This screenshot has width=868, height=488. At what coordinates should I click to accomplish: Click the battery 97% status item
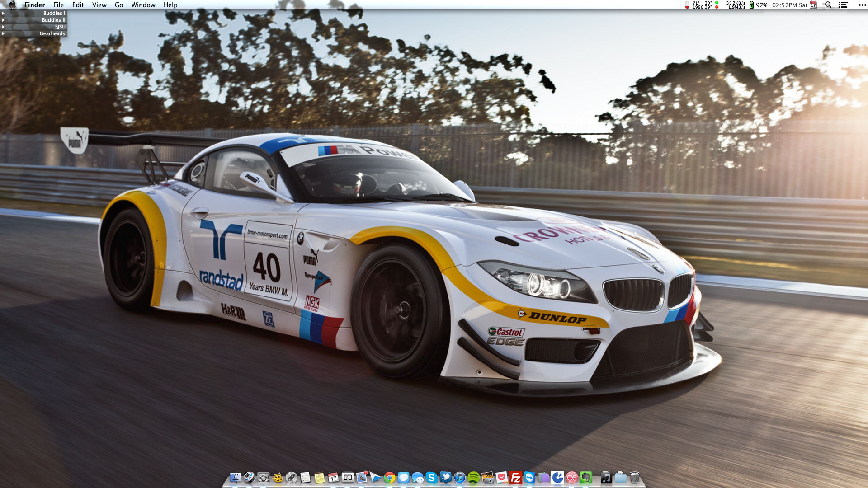click(x=758, y=5)
